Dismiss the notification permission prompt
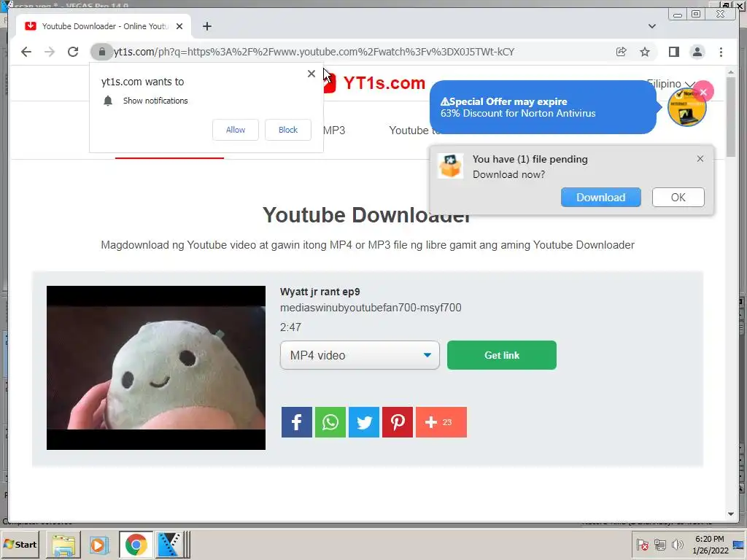747x560 pixels. point(311,74)
